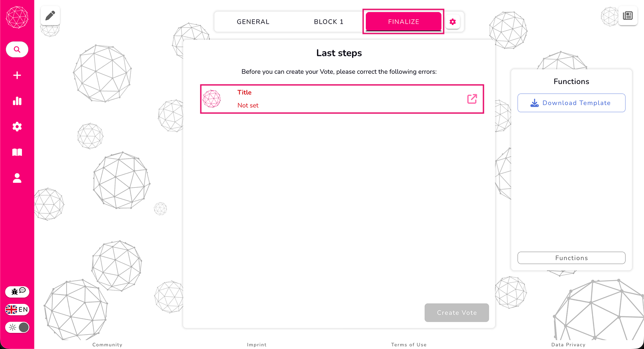Toggle the light/dark mode switch
Image resolution: width=644 pixels, height=349 pixels.
point(17,328)
